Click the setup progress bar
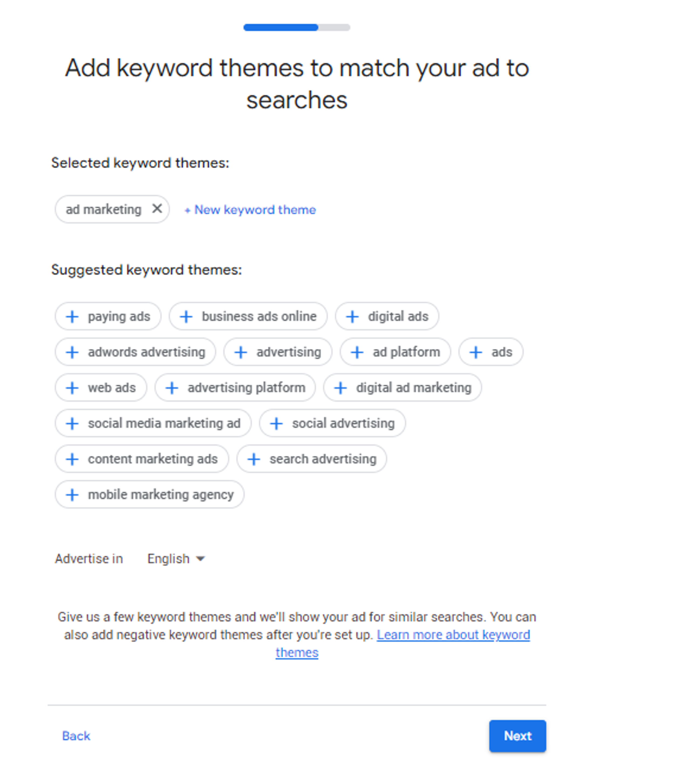This screenshot has height=784, width=691. [x=297, y=27]
